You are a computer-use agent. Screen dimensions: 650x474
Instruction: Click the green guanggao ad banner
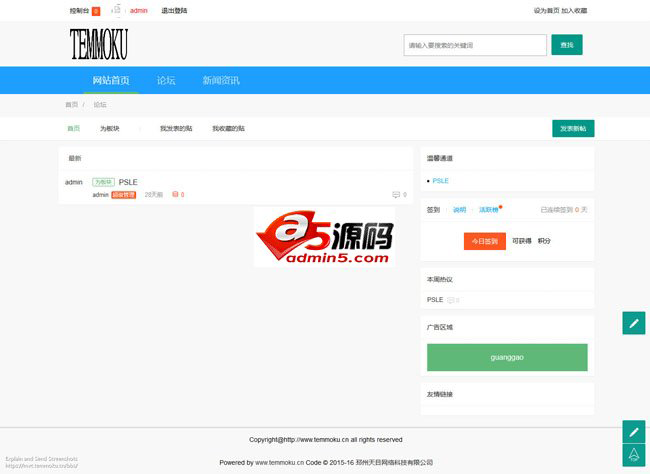pos(507,357)
